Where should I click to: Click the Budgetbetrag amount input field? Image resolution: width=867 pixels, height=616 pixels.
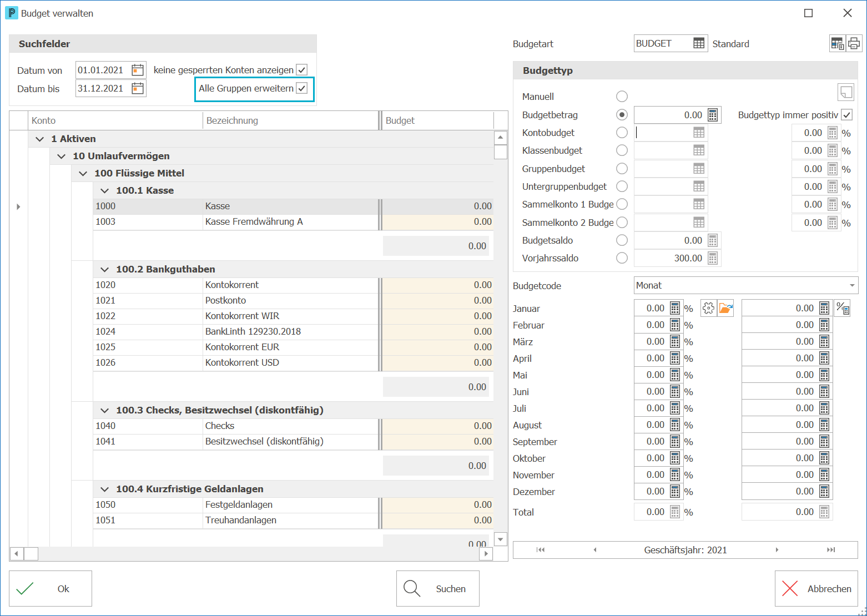pos(671,115)
